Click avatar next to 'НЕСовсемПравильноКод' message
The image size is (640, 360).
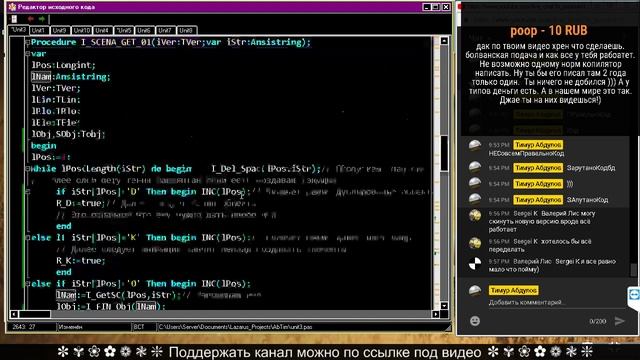475,145
